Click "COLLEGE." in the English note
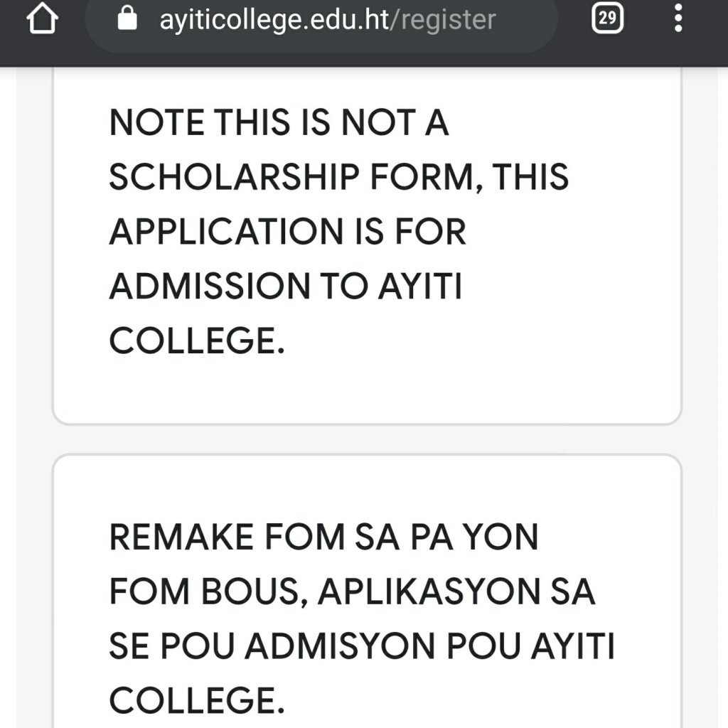 [x=196, y=341]
